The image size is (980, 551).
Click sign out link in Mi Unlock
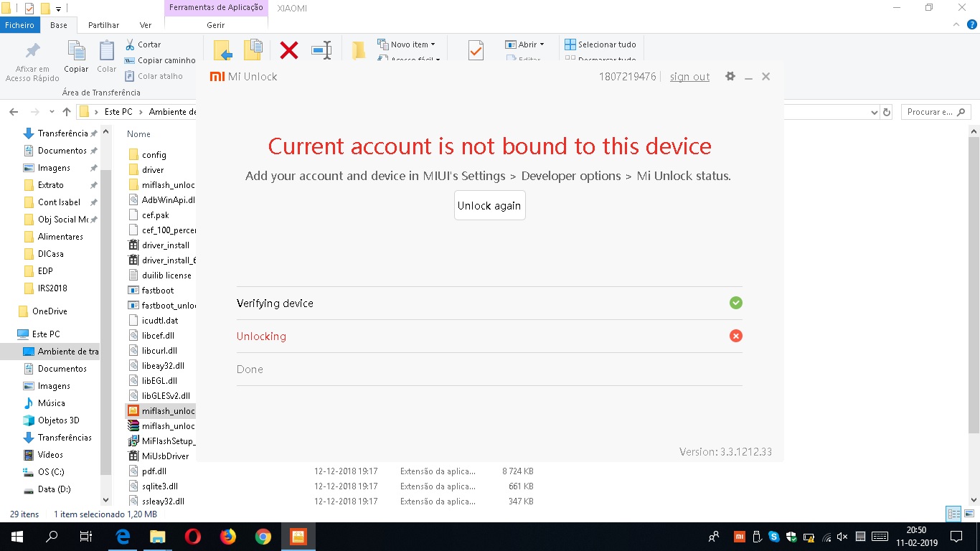pyautogui.click(x=689, y=77)
